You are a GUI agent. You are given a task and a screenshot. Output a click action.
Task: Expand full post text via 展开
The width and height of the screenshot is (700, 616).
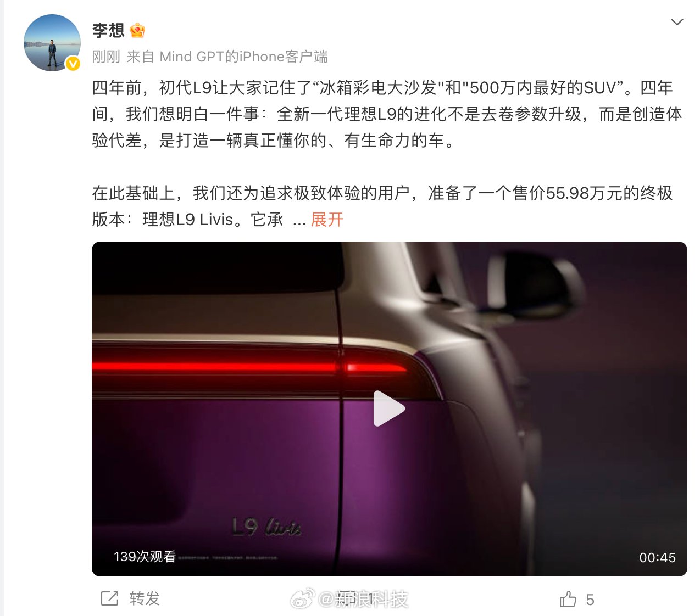[327, 220]
